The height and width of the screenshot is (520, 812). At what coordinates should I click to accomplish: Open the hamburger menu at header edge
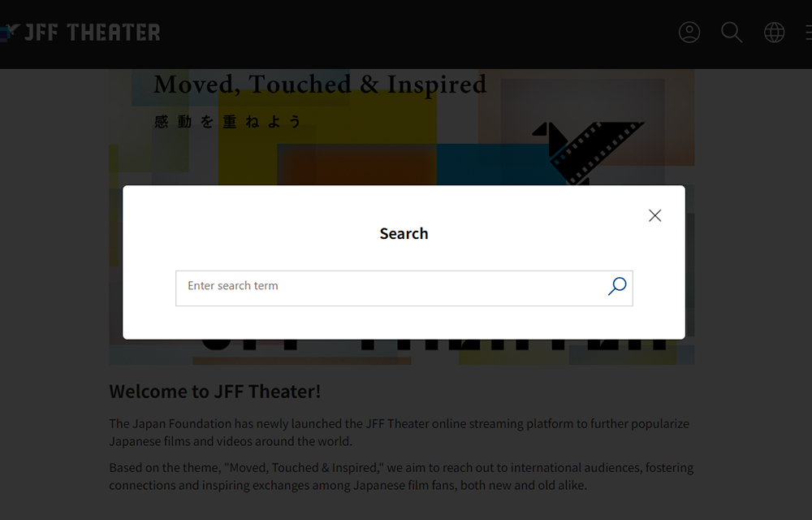(x=809, y=32)
